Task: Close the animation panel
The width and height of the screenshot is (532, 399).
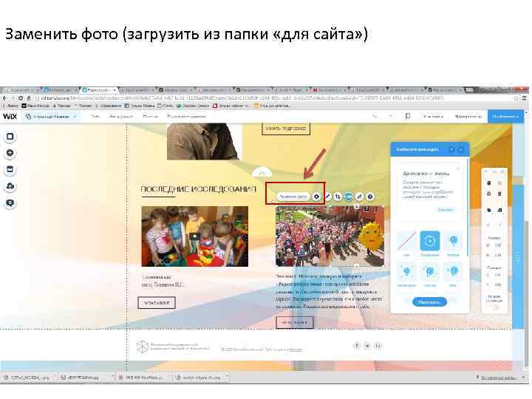Action: pyautogui.click(x=461, y=149)
